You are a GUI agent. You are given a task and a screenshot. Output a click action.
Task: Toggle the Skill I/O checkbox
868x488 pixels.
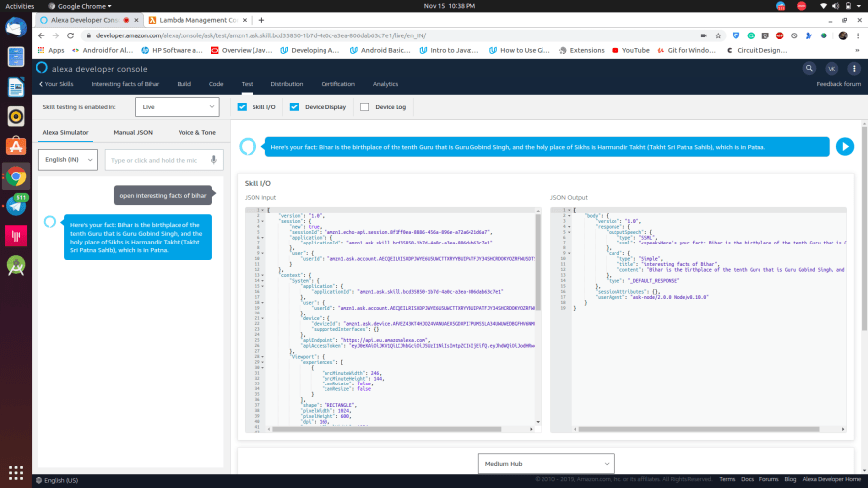tap(242, 106)
